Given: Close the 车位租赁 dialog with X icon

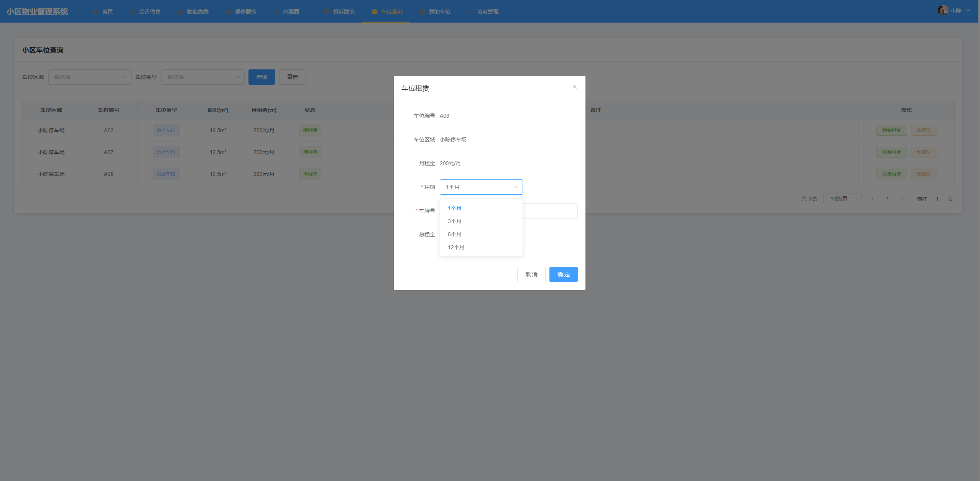Looking at the screenshot, I should (x=574, y=87).
